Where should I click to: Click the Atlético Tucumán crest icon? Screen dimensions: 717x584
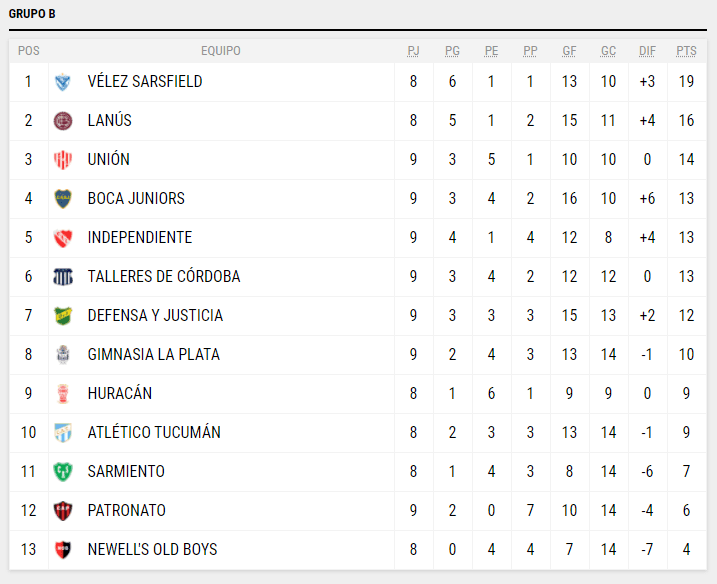(63, 433)
